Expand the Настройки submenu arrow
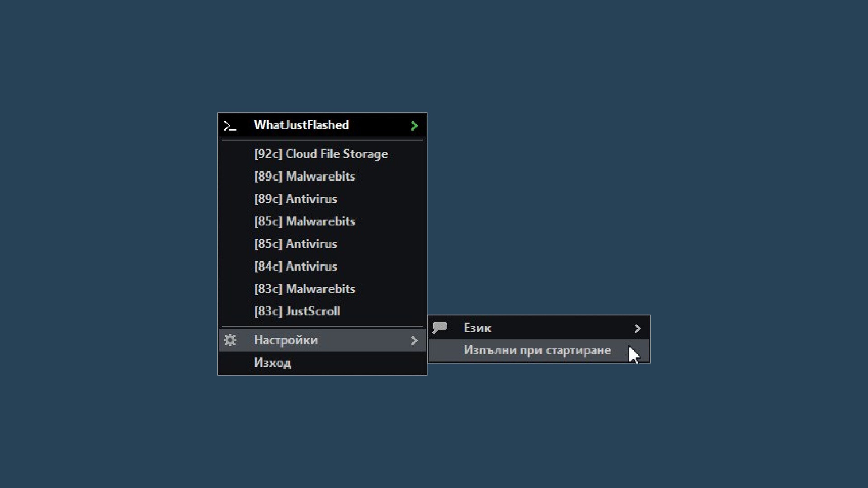 pyautogui.click(x=414, y=341)
